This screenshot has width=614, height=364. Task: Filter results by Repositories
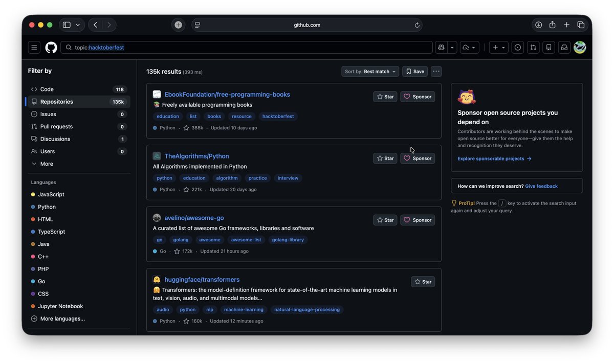[x=78, y=102]
